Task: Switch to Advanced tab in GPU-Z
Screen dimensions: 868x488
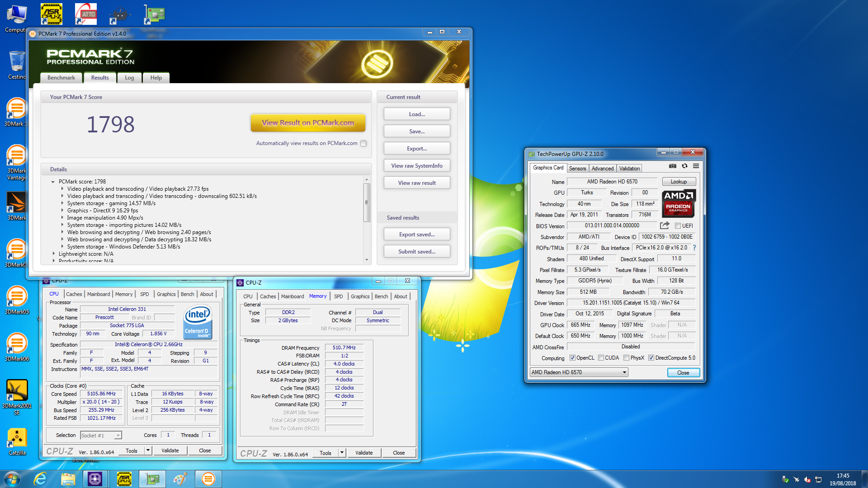Action: [x=603, y=169]
